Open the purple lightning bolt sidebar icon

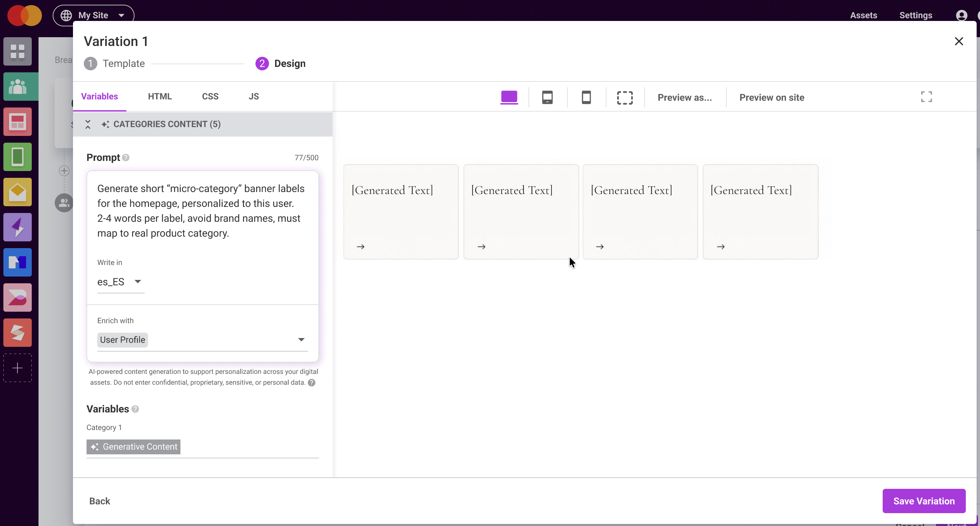pos(18,227)
